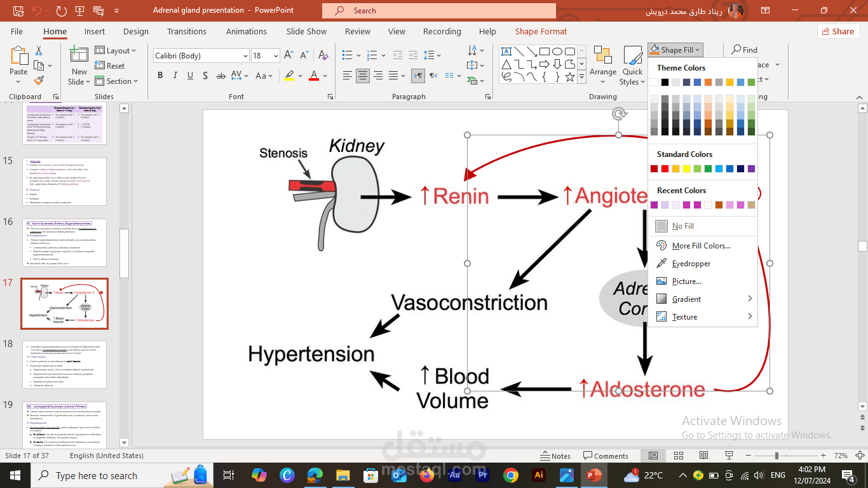
Task: Select slide 18 thumbnail
Action: pyautogui.click(x=64, y=365)
